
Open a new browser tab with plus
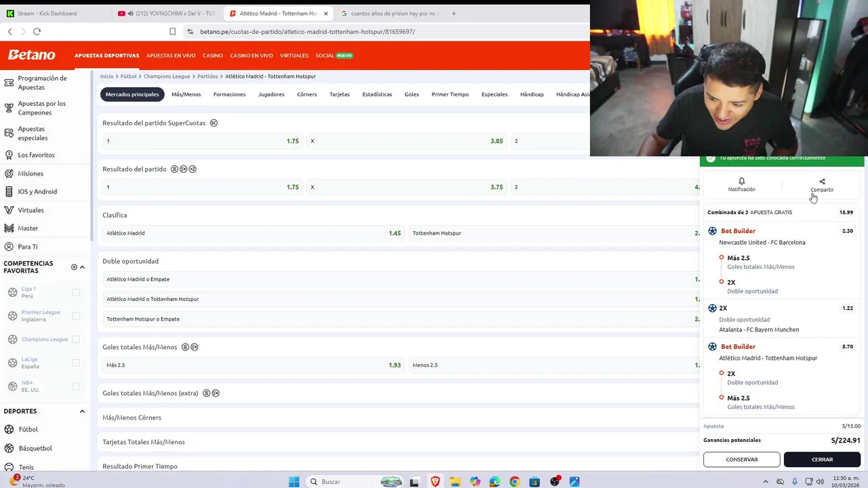tap(454, 13)
